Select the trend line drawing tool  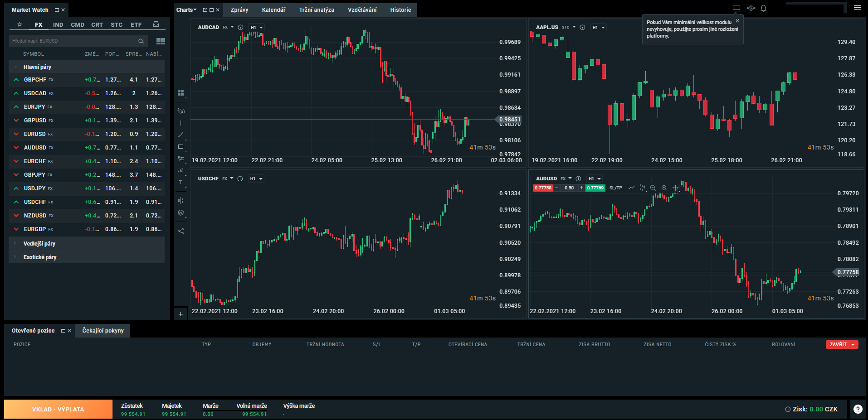coord(180,135)
